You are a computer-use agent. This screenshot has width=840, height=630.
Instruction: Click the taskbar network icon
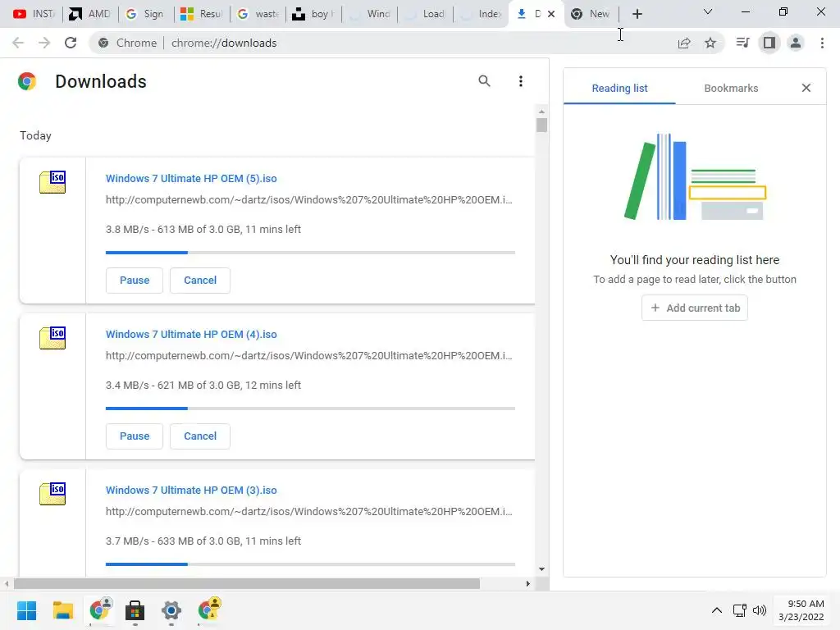pyautogui.click(x=740, y=610)
